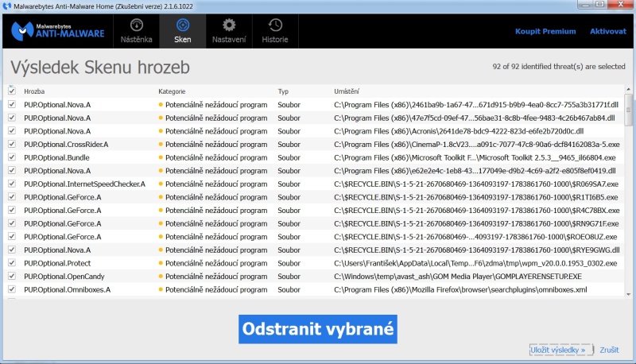
Task: Click the PUP.Optional.Bundle threat name
Action: [x=56, y=157]
